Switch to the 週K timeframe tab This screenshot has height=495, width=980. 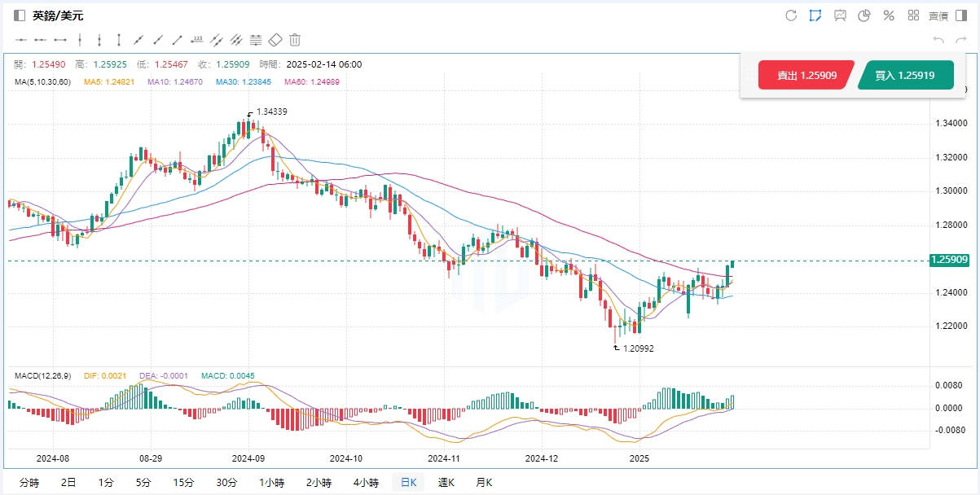446,483
